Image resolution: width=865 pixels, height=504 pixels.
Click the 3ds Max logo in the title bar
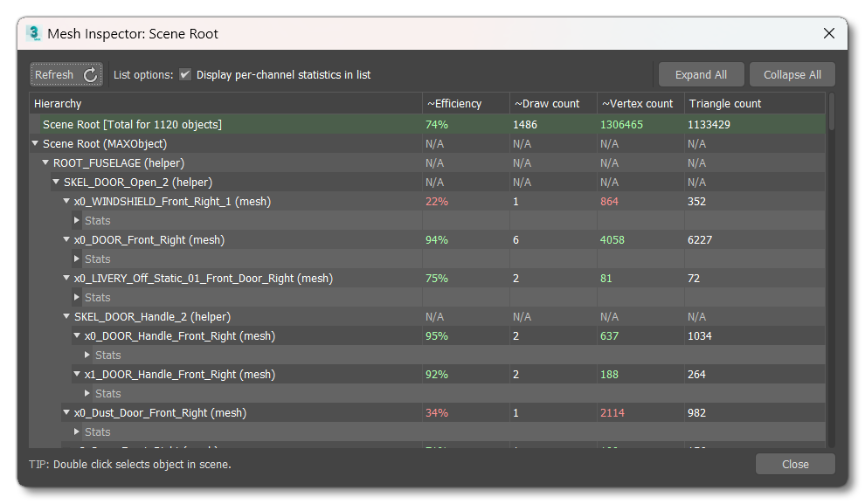tap(33, 32)
